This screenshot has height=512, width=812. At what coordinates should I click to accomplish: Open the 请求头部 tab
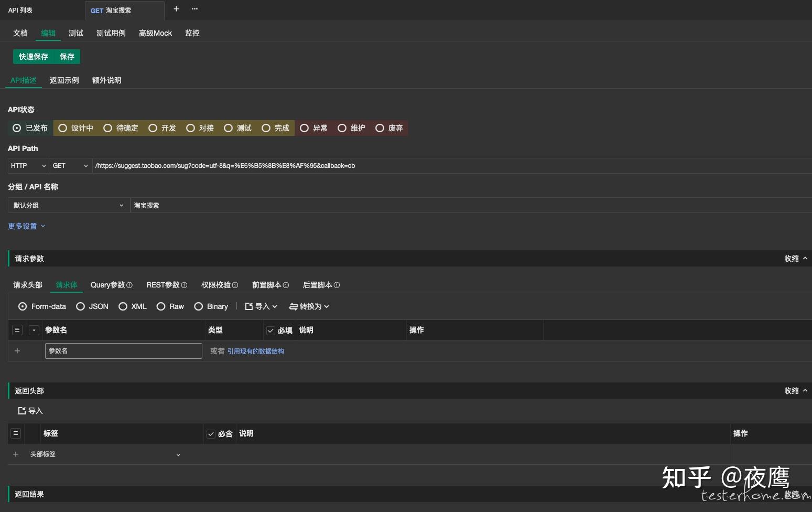(x=28, y=285)
